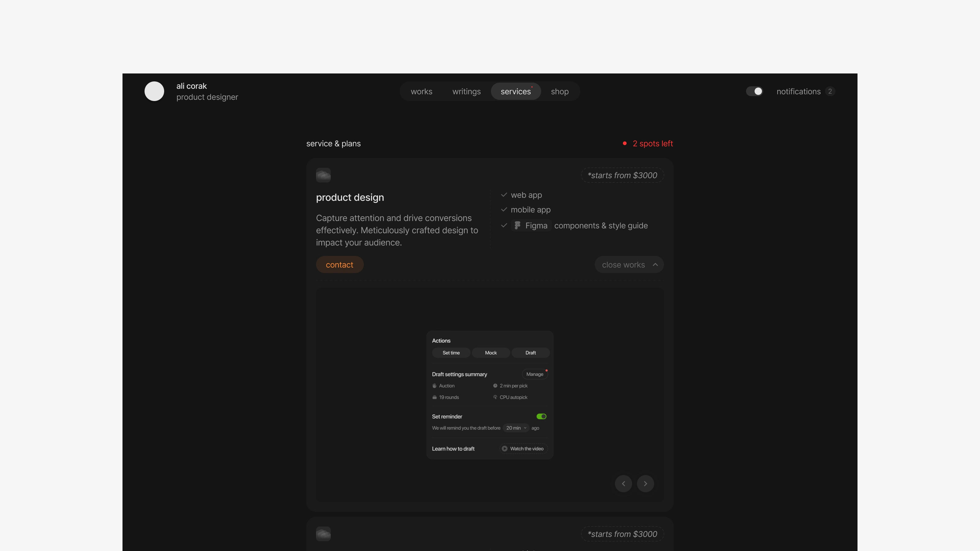Click Manage draft settings
The image size is (980, 551).
pyautogui.click(x=534, y=374)
